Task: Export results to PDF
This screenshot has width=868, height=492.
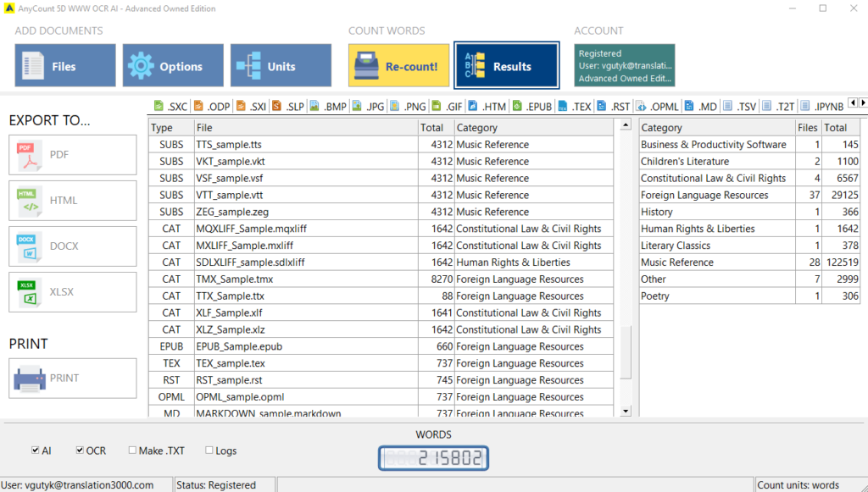Action: coord(72,155)
